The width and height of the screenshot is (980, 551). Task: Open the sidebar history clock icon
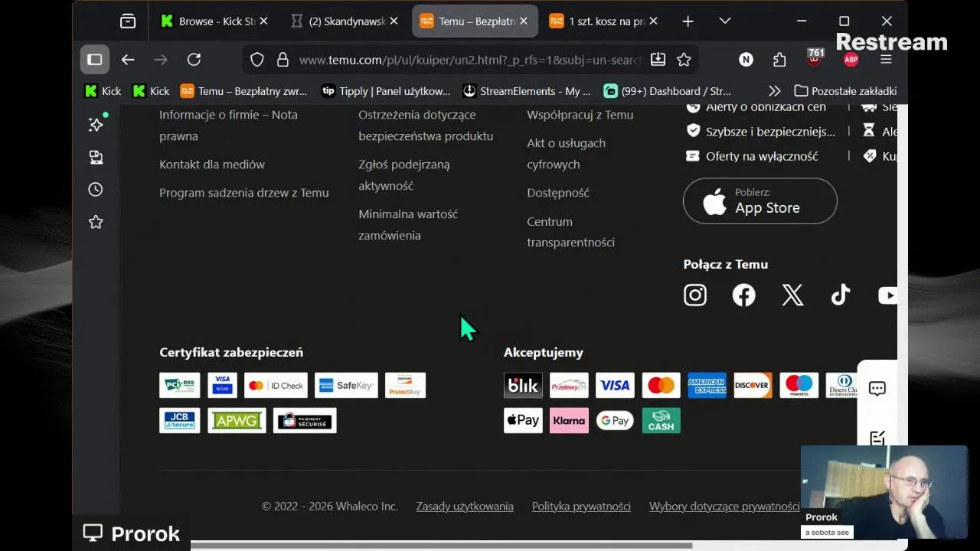[96, 189]
